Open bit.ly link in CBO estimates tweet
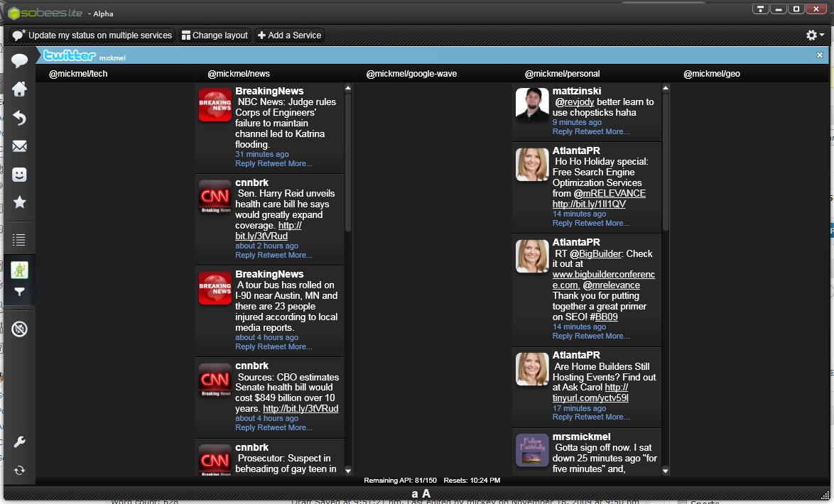Screen dimensions: 834x504 pos(300,409)
